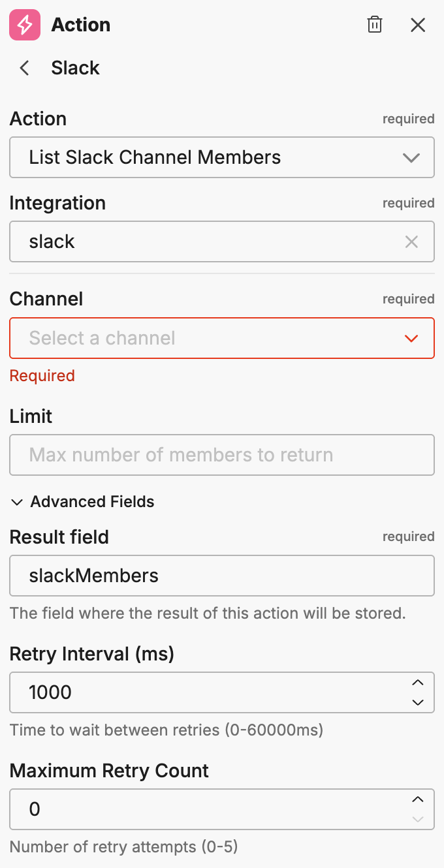Click the Maximum Retry Count input
This screenshot has height=868, width=444.
[x=196, y=809]
